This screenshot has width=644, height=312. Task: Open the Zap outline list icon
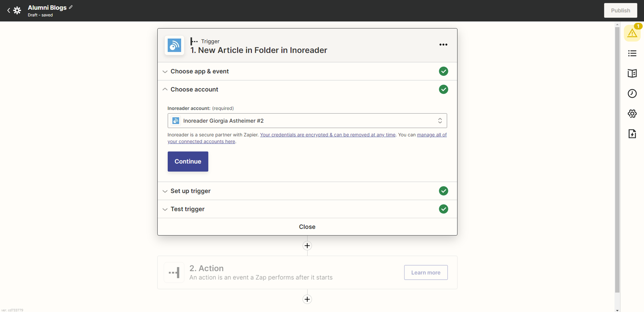[x=632, y=53]
